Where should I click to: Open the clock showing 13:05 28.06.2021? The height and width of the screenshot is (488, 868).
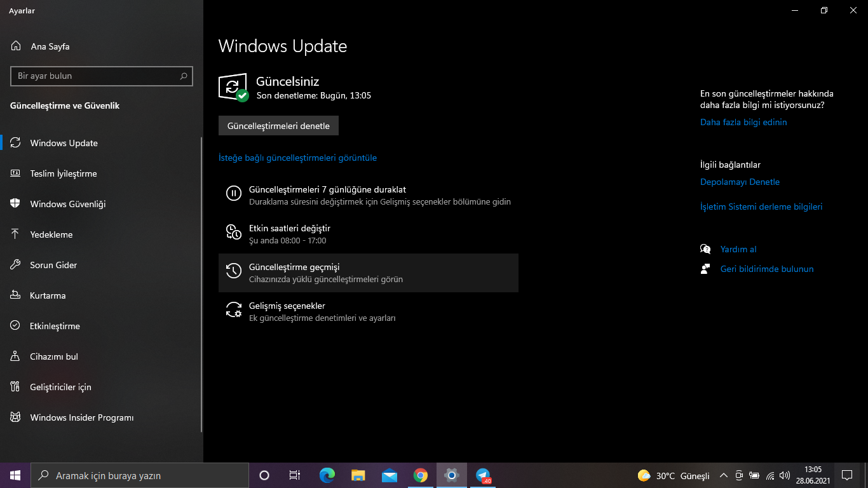coord(813,475)
